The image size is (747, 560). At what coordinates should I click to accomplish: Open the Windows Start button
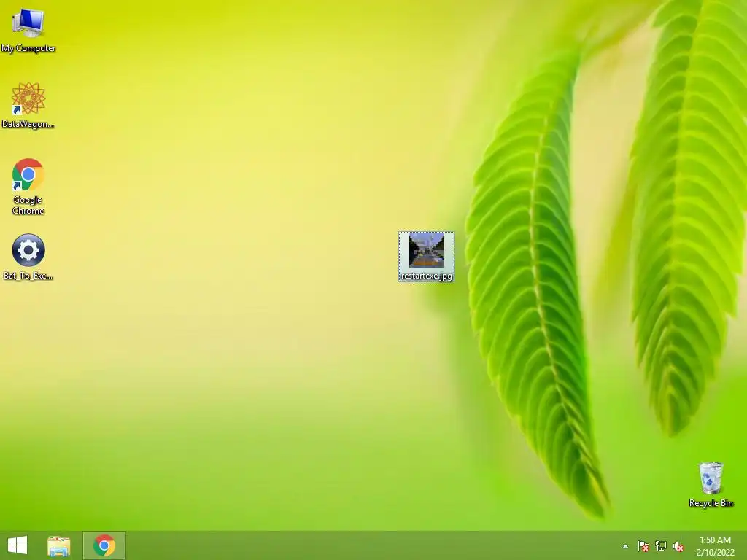click(x=18, y=545)
